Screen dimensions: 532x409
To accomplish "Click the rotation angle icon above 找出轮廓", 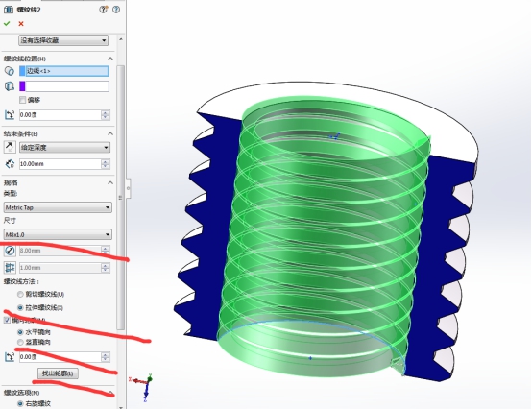I will point(10,357).
